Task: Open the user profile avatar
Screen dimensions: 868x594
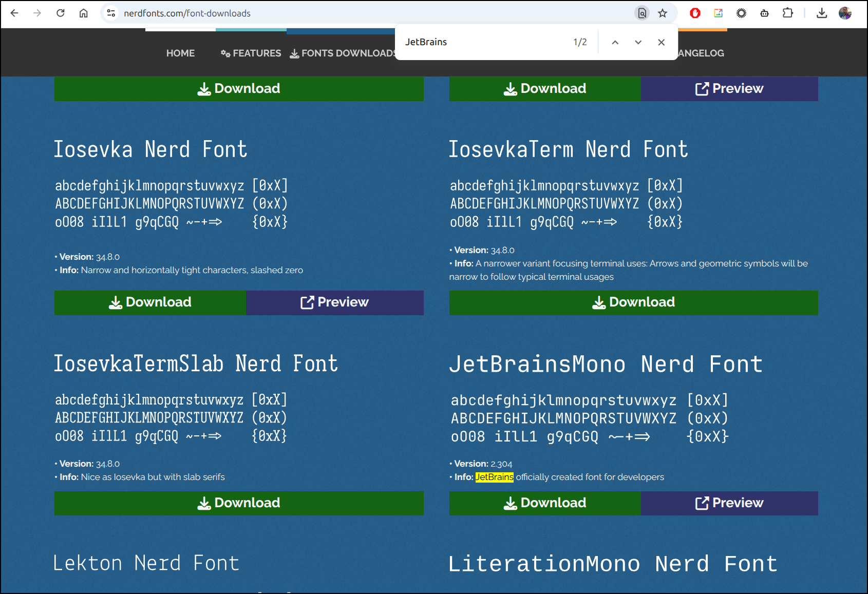Action: coord(845,13)
